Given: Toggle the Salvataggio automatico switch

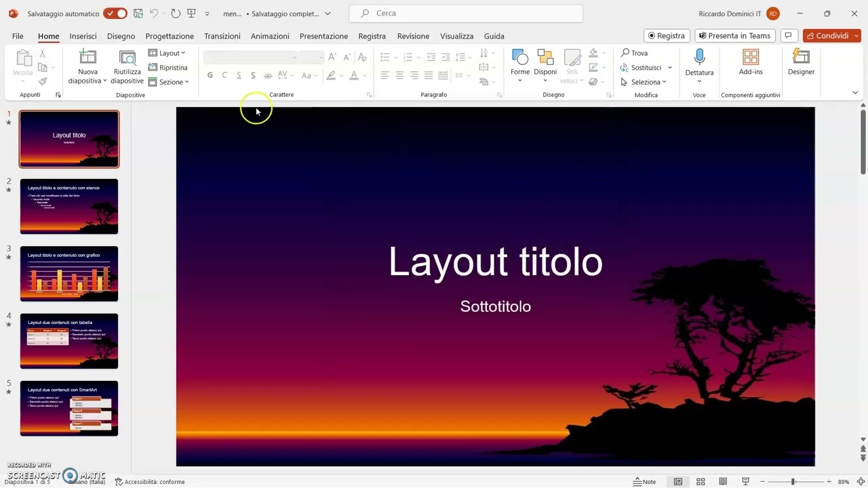Looking at the screenshot, I should point(115,14).
